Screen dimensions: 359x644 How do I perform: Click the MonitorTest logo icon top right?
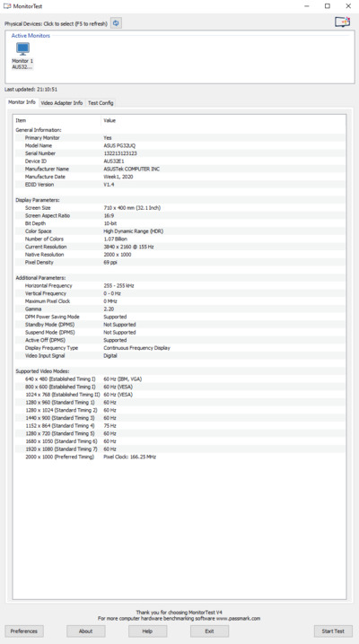[342, 22]
